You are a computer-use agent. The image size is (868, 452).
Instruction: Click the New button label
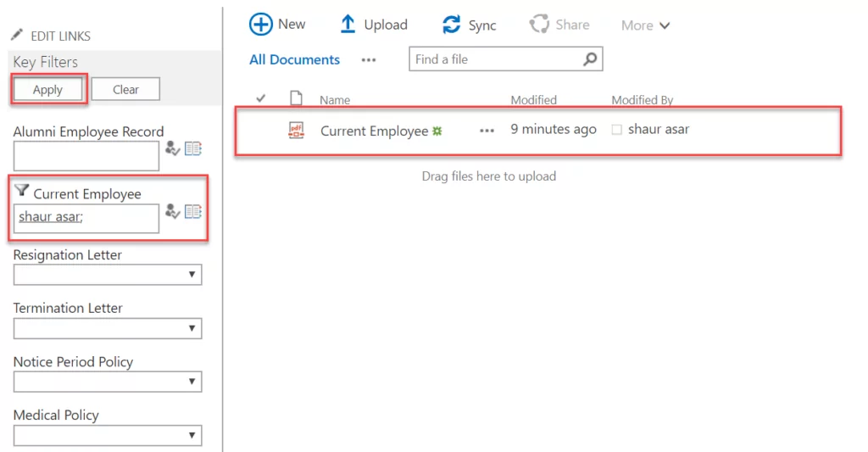pyautogui.click(x=292, y=25)
